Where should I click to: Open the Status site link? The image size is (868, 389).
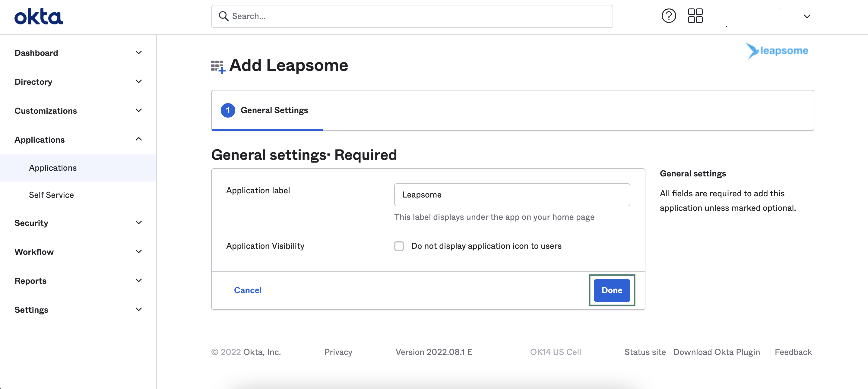coord(645,352)
